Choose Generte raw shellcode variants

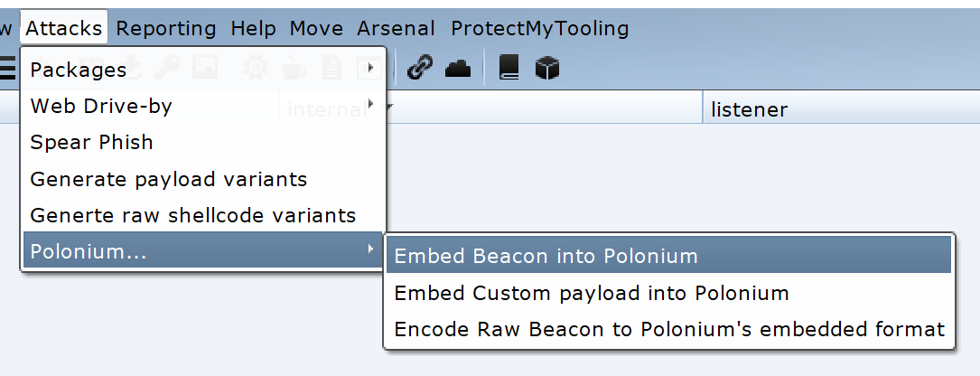pos(193,215)
